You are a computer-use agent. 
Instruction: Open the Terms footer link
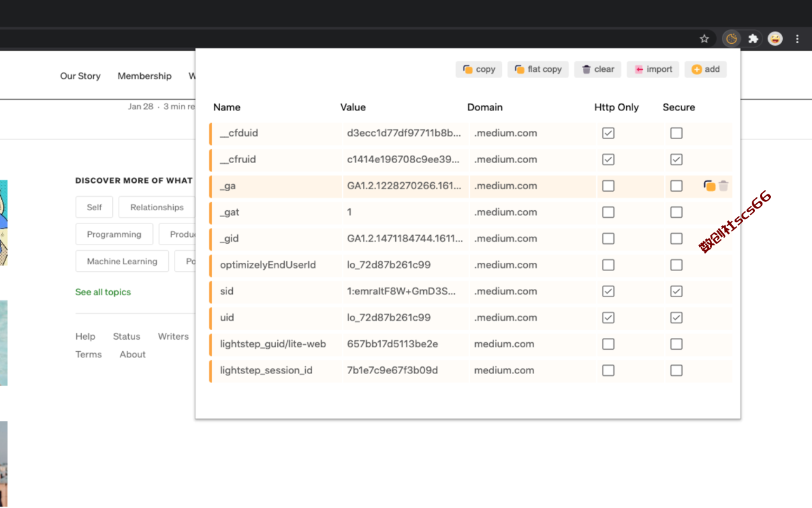(89, 354)
